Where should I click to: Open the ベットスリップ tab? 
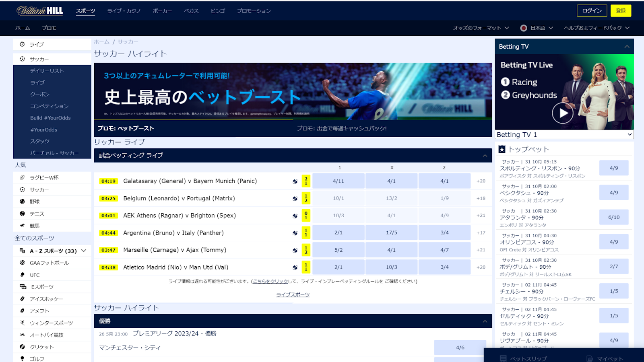click(x=524, y=358)
